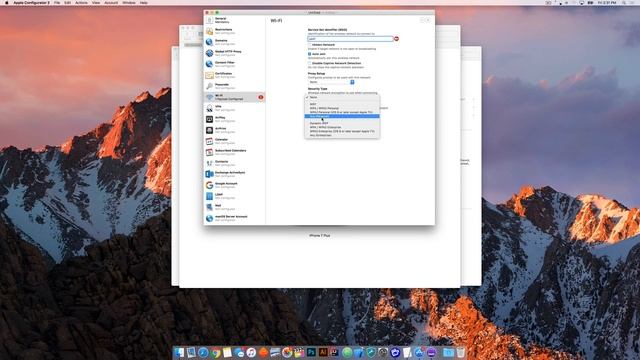Open the View menu
The width and height of the screenshot is (640, 360).
pos(96,2)
